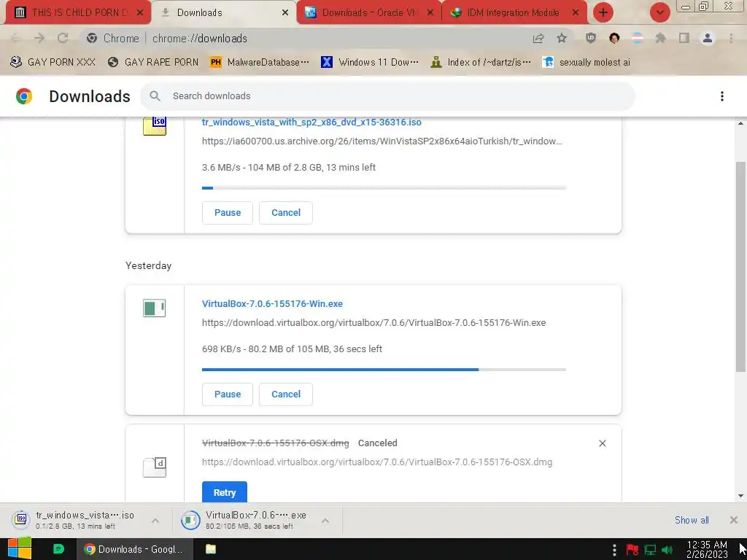This screenshot has width=747, height=560.
Task: Open the profile avatar button
Action: (x=708, y=38)
